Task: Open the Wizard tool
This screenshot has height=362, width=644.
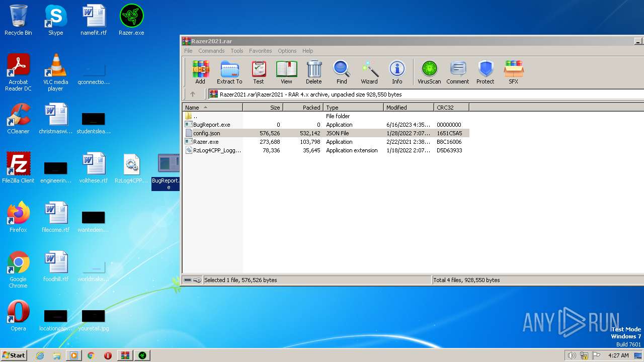Action: [369, 72]
